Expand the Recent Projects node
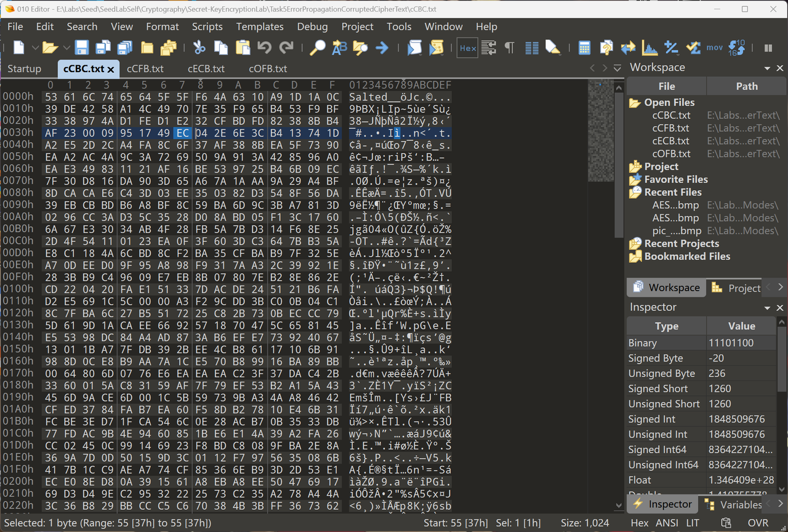The height and width of the screenshot is (532, 788). (x=681, y=243)
